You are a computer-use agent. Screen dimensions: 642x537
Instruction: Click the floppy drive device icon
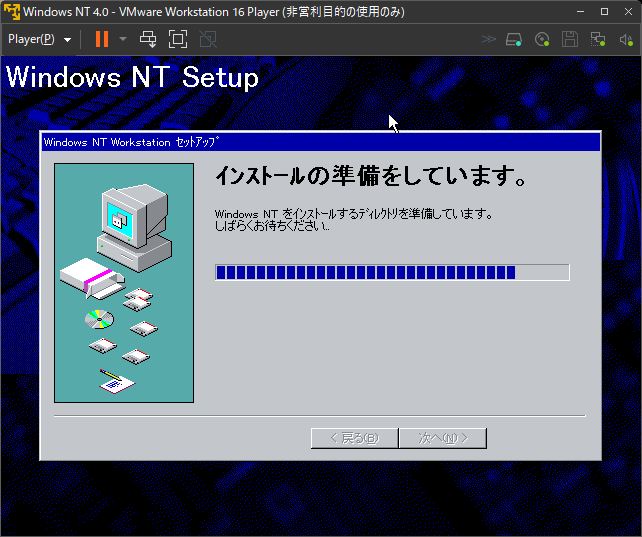tap(570, 39)
